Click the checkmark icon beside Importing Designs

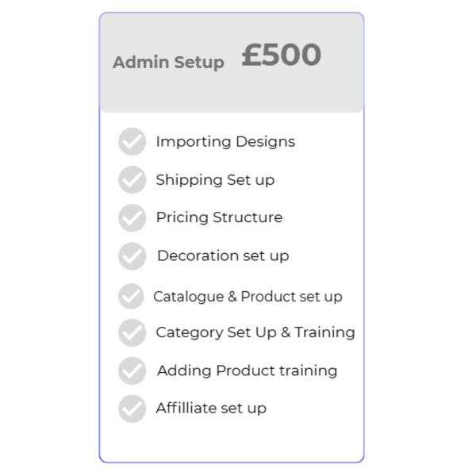[x=132, y=142]
